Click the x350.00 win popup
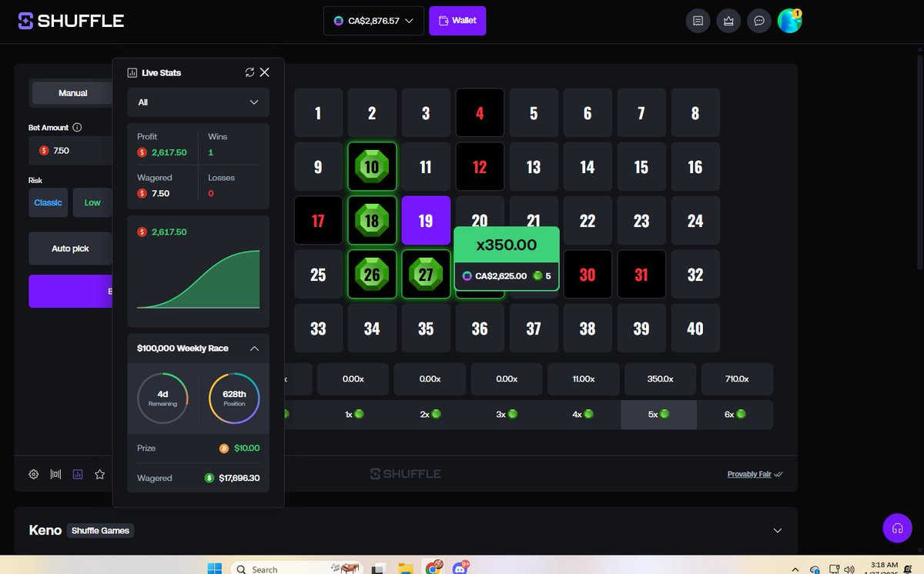Viewport: 924px width, 574px height. coord(506,259)
